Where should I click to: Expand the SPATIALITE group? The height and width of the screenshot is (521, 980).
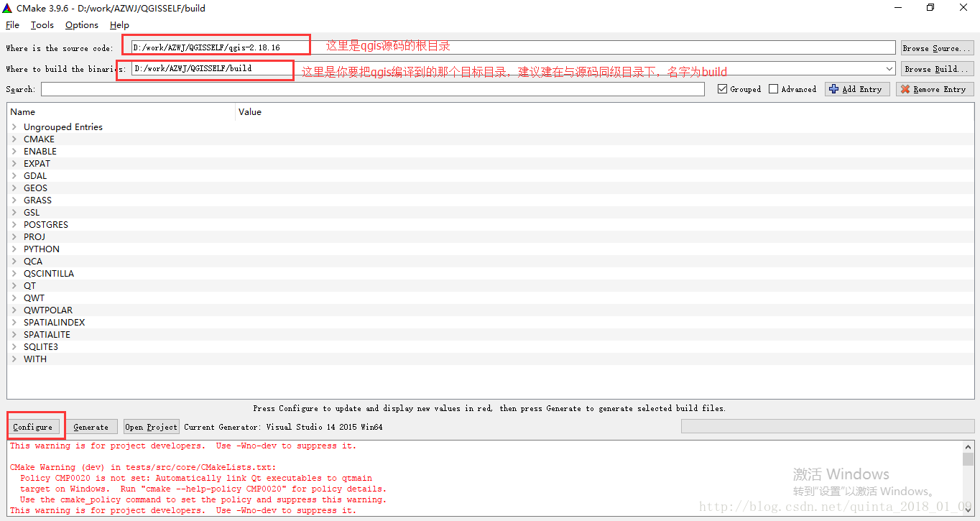click(x=14, y=335)
